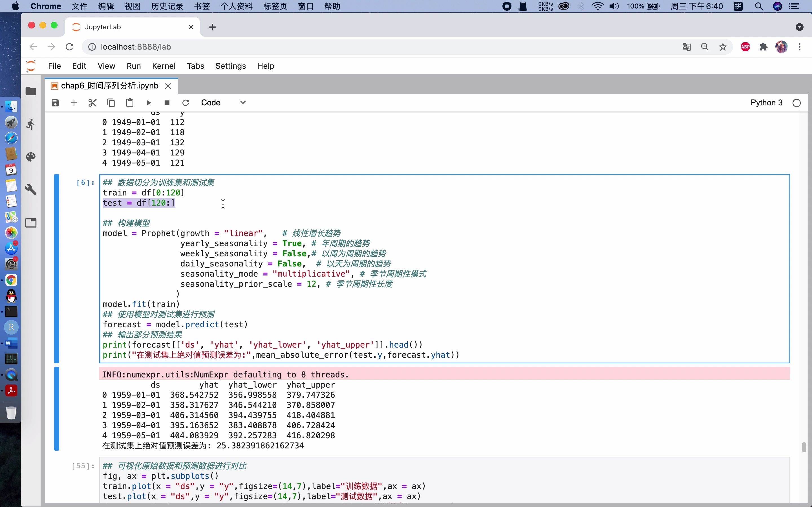
Task: Cut the selected cell with scissors icon
Action: (x=92, y=103)
